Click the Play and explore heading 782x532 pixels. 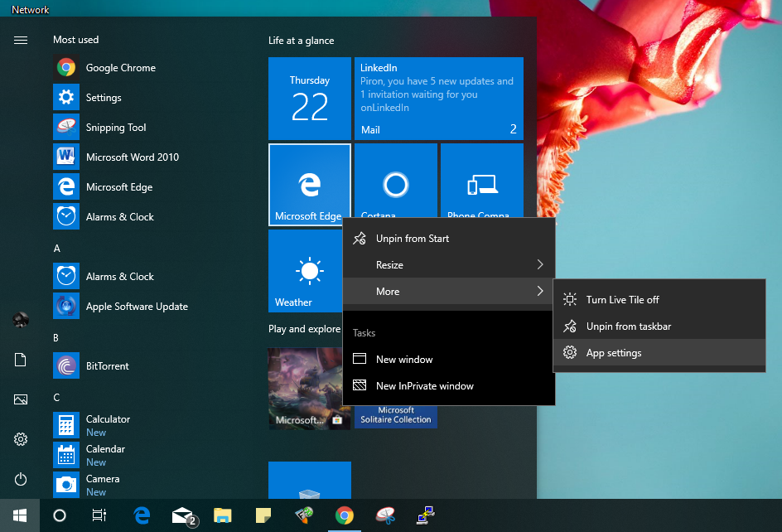pos(304,329)
